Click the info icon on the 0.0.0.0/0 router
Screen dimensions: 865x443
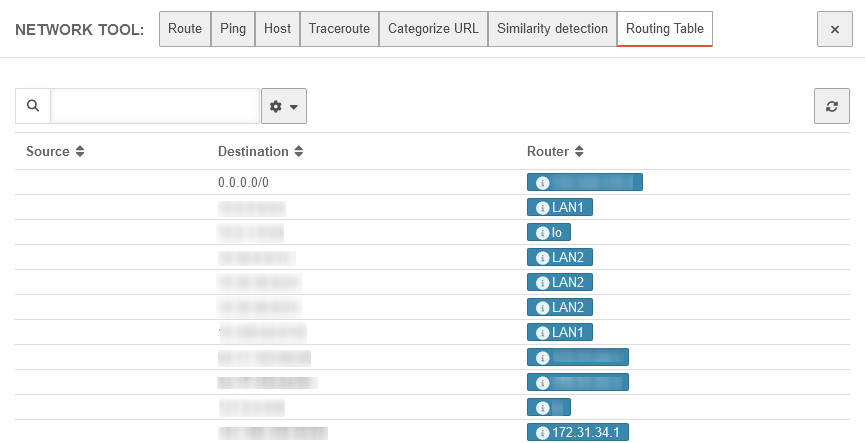(542, 183)
